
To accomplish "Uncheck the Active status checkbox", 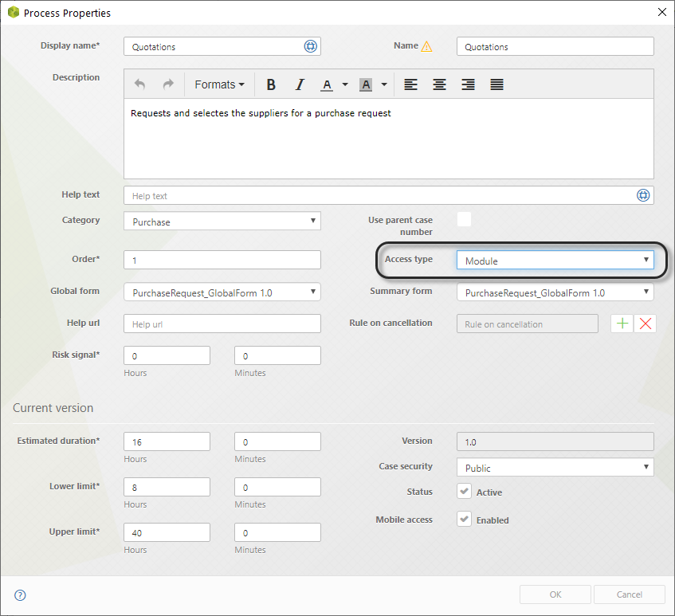I will pyautogui.click(x=464, y=491).
